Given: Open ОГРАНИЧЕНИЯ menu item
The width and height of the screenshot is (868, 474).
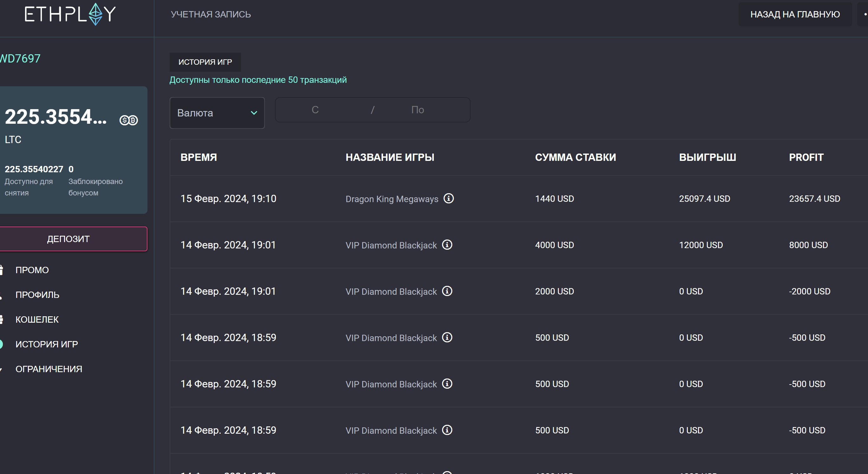Looking at the screenshot, I should [x=49, y=369].
